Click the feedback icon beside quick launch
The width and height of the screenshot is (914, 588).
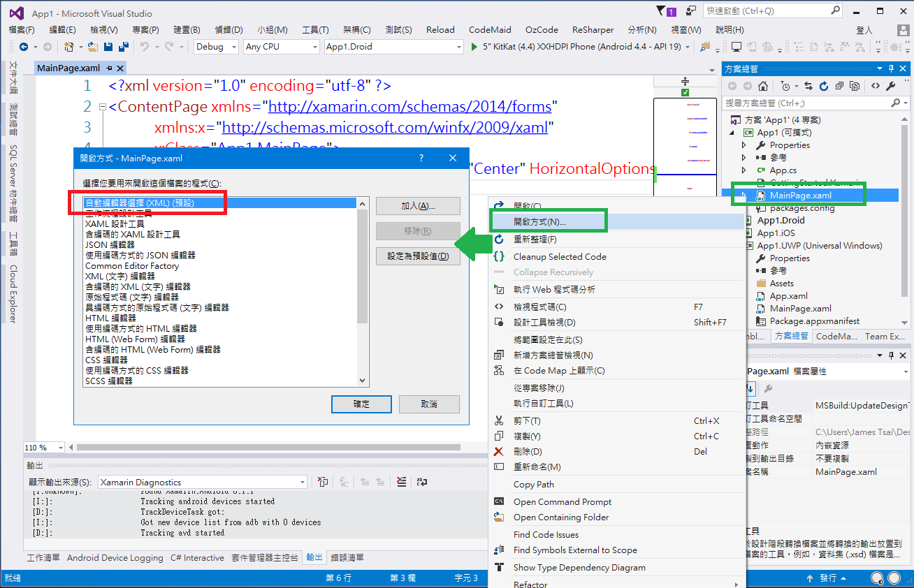(x=690, y=10)
